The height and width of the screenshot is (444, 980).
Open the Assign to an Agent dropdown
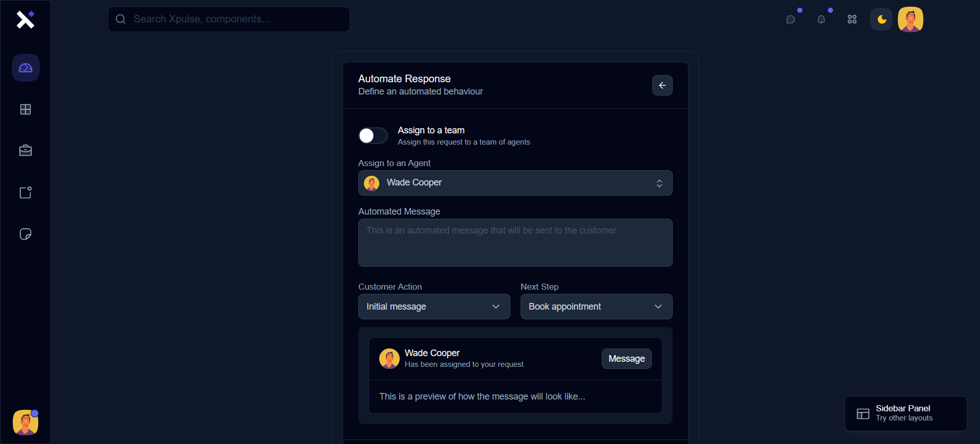point(515,183)
